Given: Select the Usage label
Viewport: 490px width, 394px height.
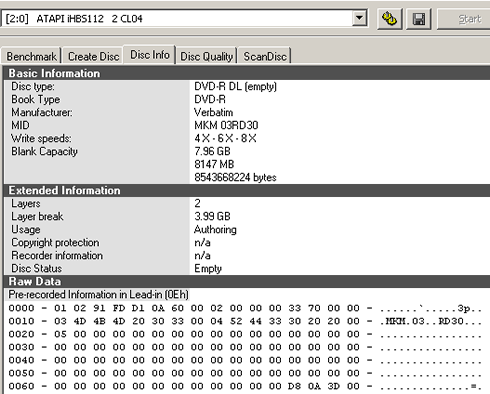Looking at the screenshot, I should 26,229.
